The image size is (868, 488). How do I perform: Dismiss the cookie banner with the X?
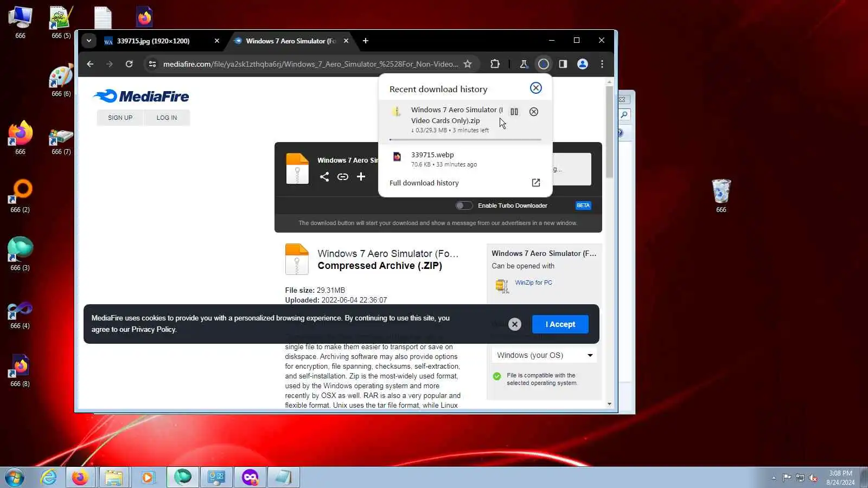point(515,324)
